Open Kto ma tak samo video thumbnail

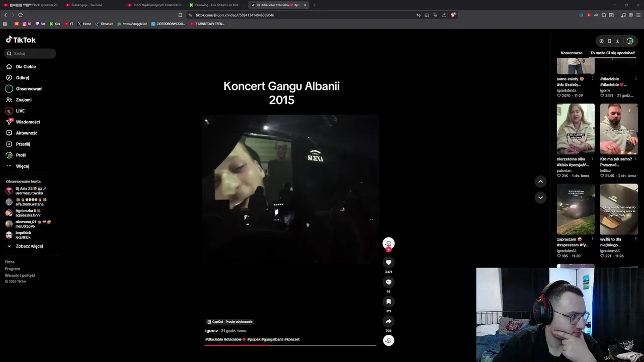click(x=619, y=129)
